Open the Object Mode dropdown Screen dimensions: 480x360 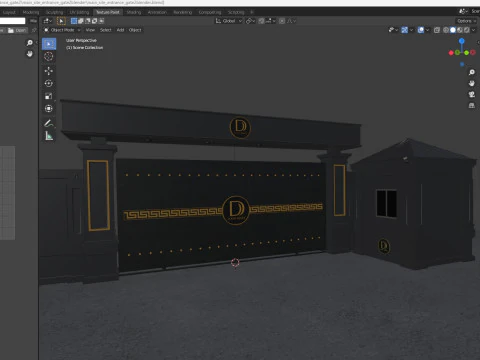(x=62, y=30)
